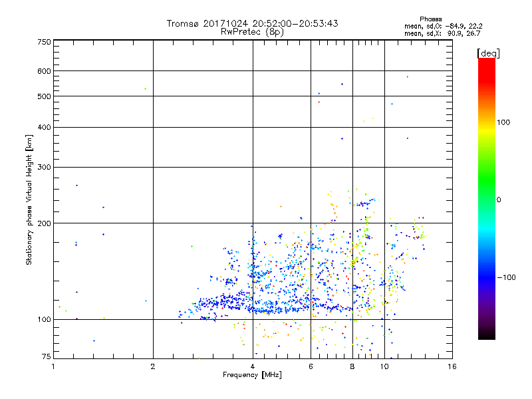The width and height of the screenshot is (532, 399).
Task: Click the x-axis label '8'
Action: pos(352,366)
